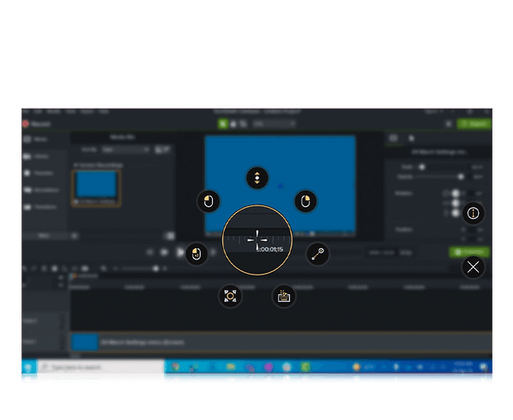Select the left mouse click icon
This screenshot has height=420, width=513.
pyautogui.click(x=208, y=201)
